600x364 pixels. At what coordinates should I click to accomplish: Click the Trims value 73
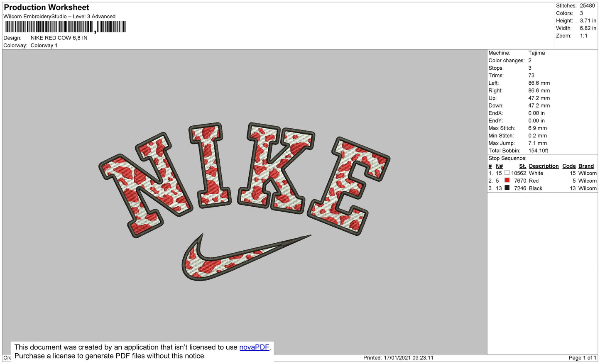pyautogui.click(x=531, y=76)
